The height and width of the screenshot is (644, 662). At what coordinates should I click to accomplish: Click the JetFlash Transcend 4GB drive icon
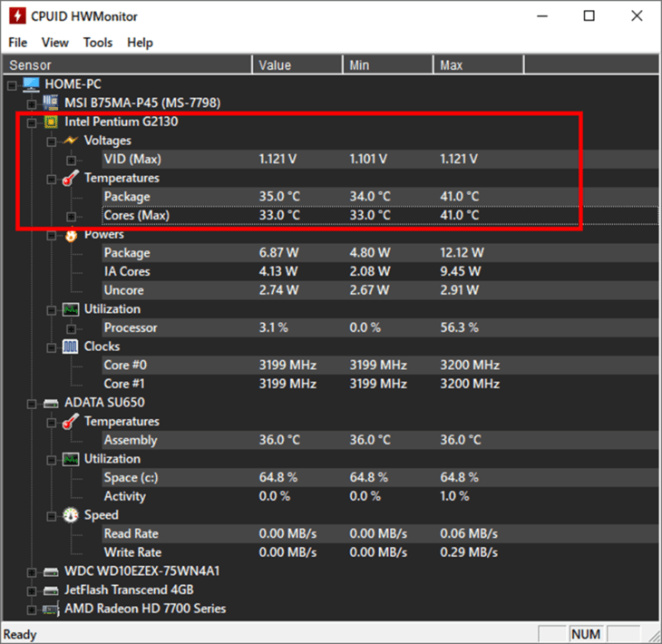click(51, 590)
